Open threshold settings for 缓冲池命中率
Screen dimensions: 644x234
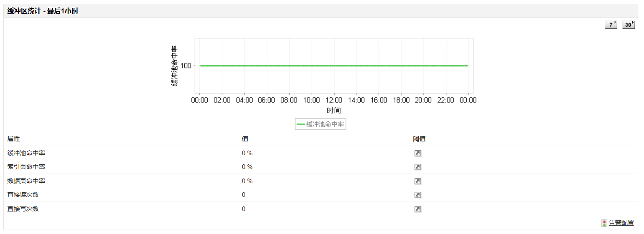pos(417,153)
